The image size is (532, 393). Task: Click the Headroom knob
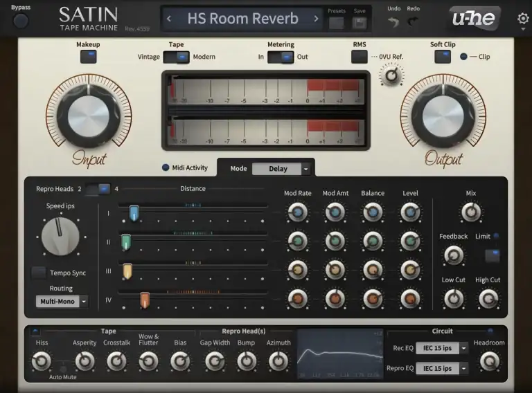pyautogui.click(x=489, y=361)
